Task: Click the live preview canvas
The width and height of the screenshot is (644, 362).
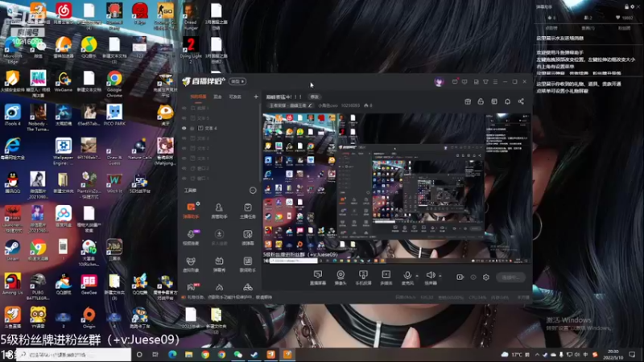Action: pos(396,188)
